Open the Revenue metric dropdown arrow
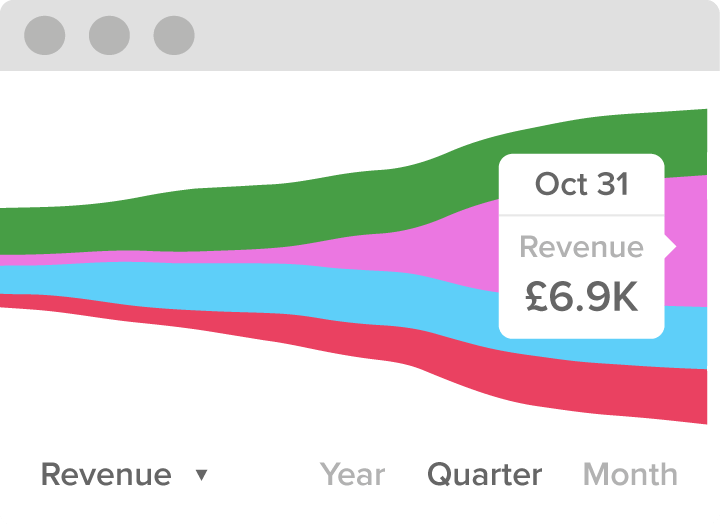Viewport: 720px width, 524px height. click(x=202, y=475)
